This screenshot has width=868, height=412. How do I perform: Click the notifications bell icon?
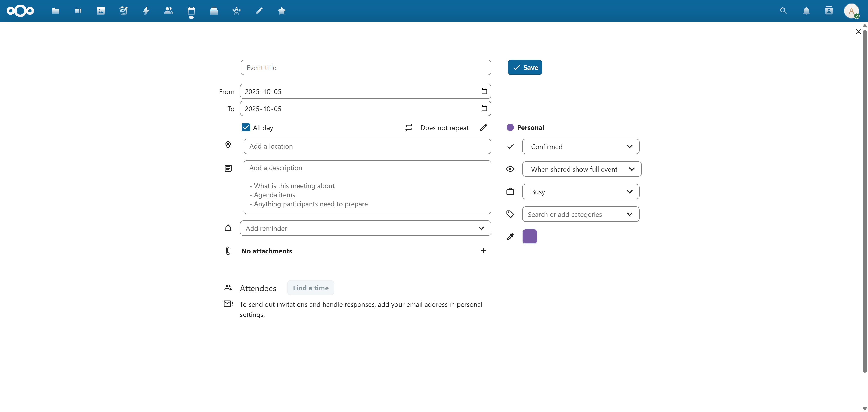tap(806, 11)
